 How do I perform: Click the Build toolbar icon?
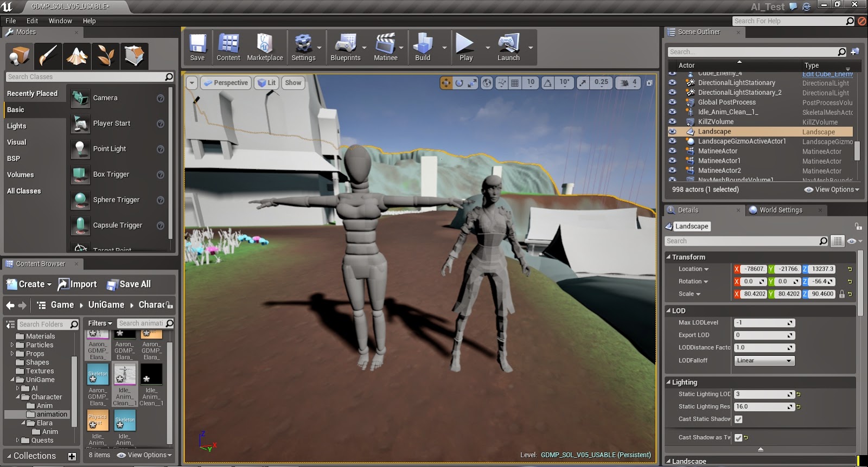point(423,48)
